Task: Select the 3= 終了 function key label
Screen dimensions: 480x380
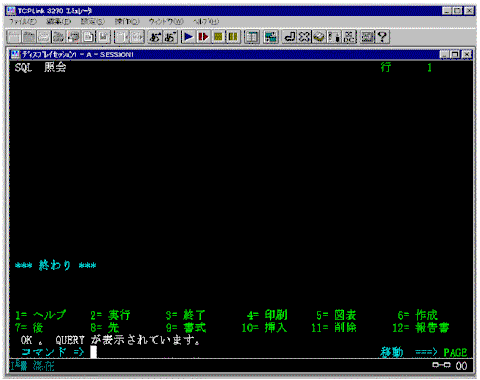Action: click(186, 315)
